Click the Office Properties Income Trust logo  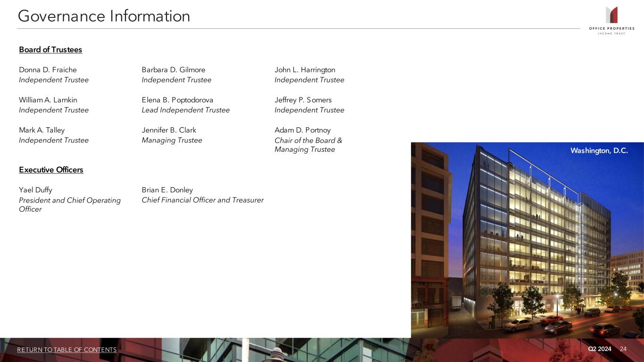(611, 20)
